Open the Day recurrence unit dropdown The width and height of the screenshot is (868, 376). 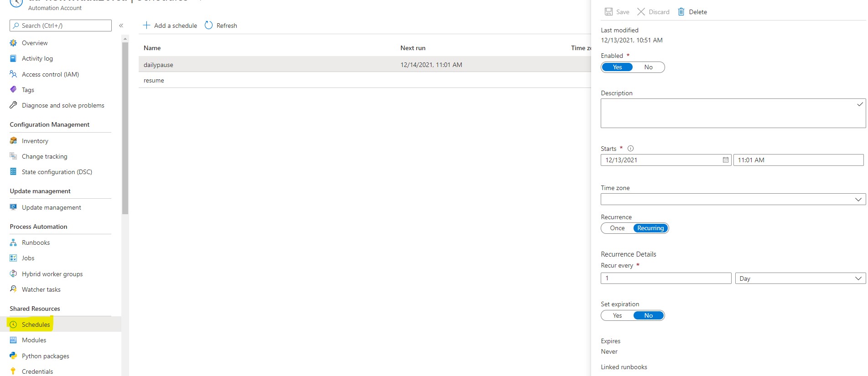coord(800,278)
